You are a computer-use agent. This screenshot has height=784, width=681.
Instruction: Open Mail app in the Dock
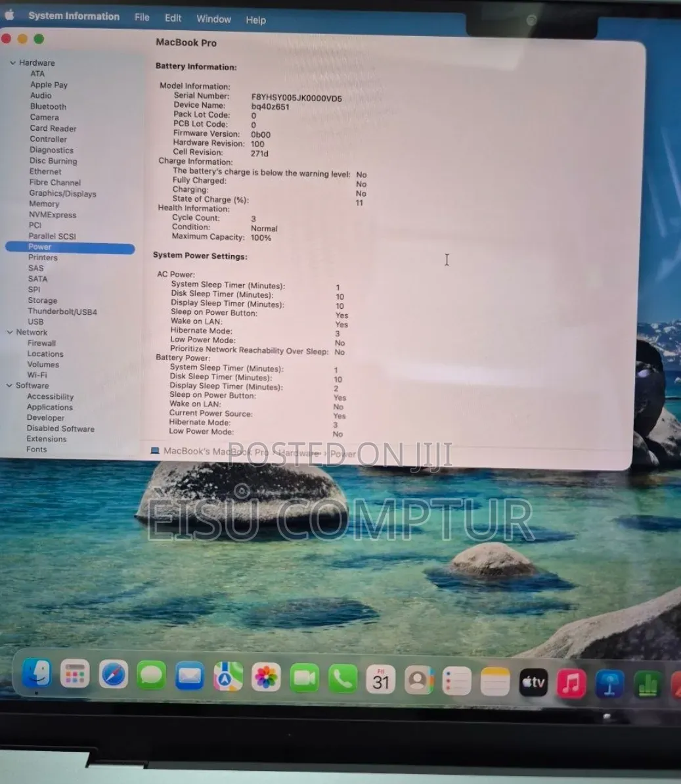click(190, 676)
